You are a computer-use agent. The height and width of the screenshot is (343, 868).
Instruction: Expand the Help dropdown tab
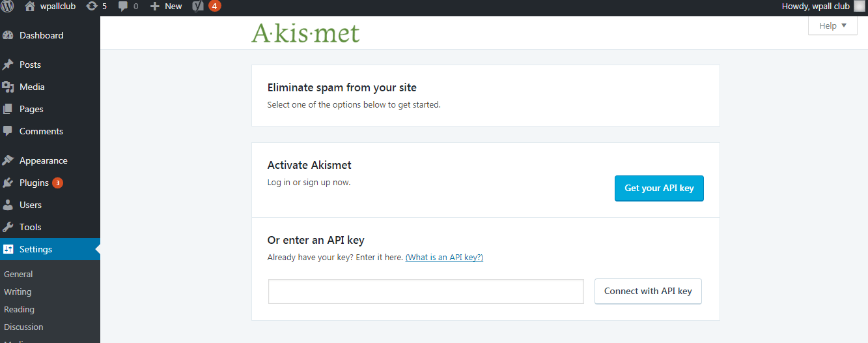pos(832,26)
